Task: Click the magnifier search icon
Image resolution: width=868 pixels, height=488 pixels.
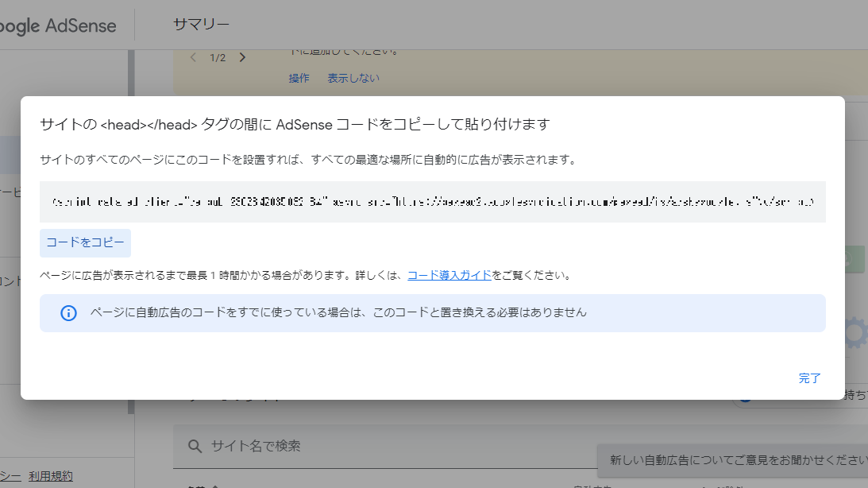Action: pos(195,446)
